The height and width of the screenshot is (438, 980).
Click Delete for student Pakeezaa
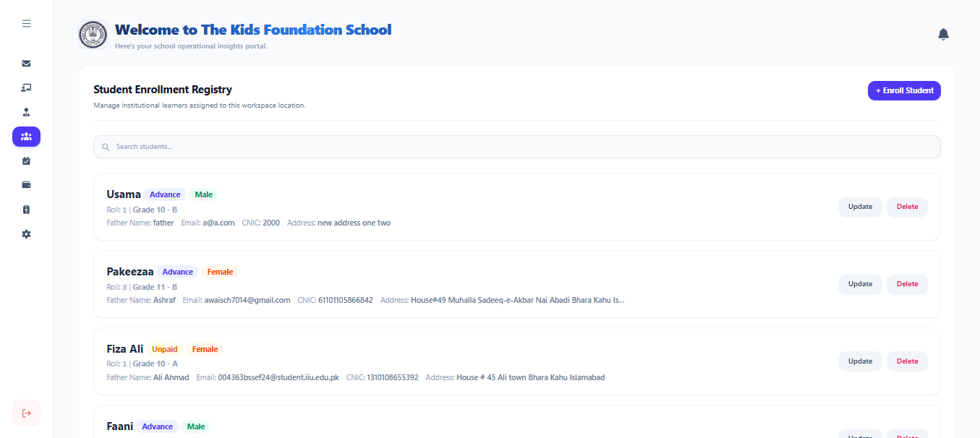pos(907,284)
